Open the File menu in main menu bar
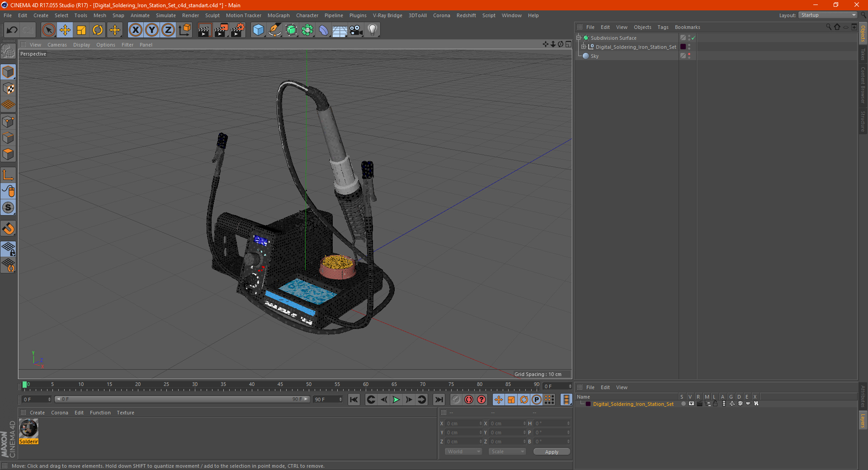 point(8,15)
